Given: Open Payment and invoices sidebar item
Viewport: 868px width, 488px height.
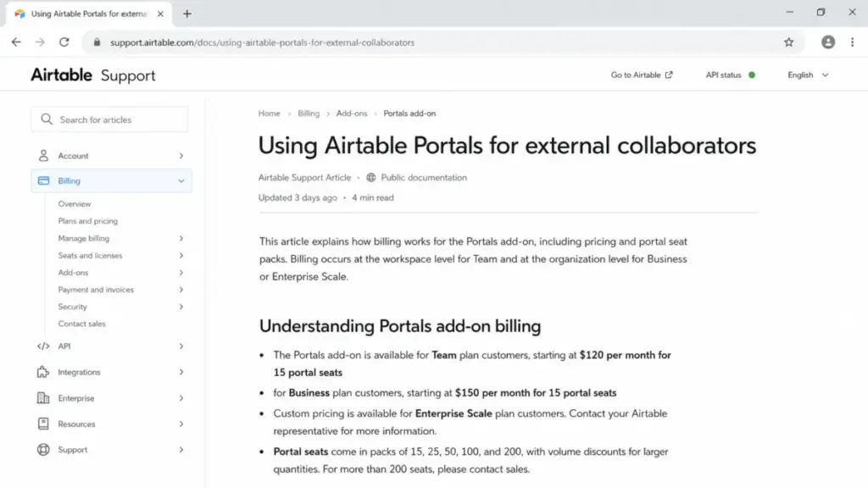Looking at the screenshot, I should pos(96,290).
